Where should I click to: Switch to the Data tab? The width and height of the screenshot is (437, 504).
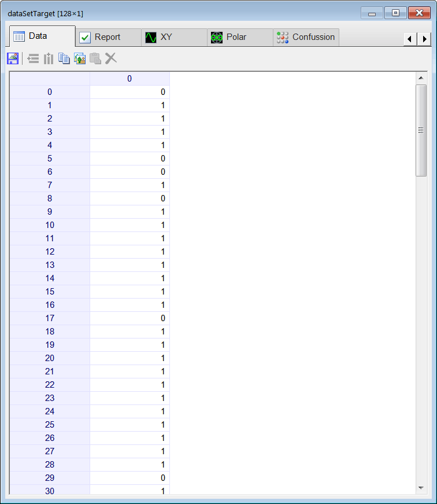[x=42, y=36]
